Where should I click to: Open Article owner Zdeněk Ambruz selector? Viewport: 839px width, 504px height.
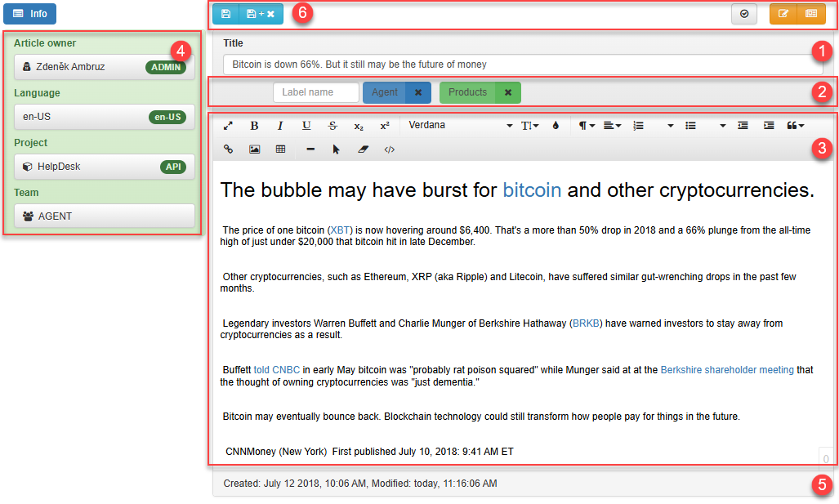coord(105,67)
